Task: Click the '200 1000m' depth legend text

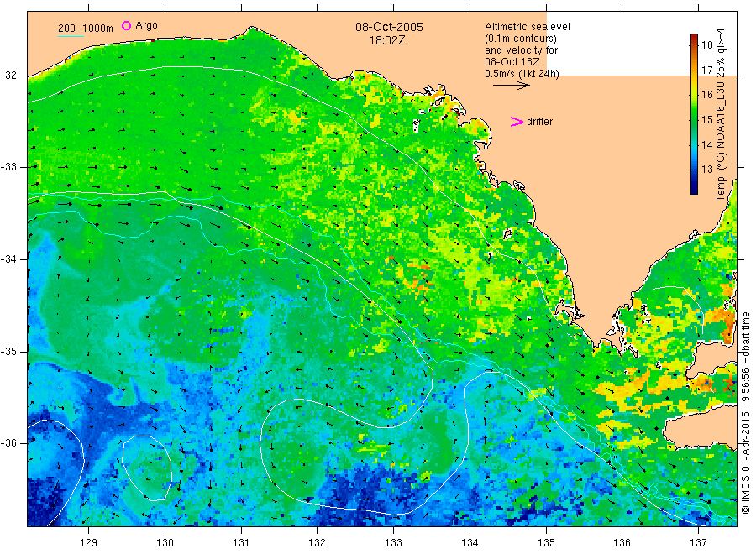Action: pos(86,29)
